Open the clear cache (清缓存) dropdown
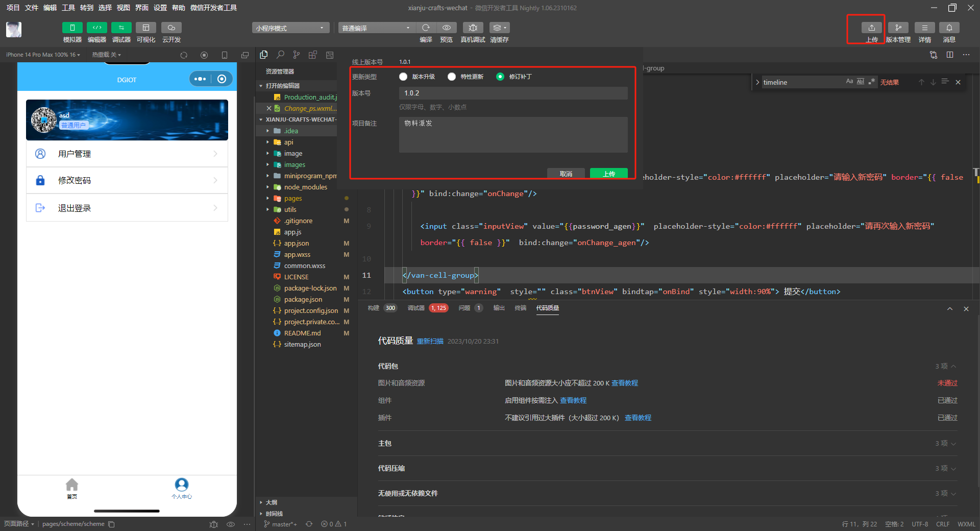The width and height of the screenshot is (980, 531). point(499,28)
